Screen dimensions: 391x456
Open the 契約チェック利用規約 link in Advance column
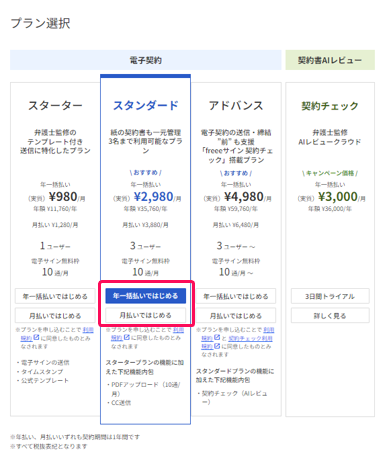coord(250,338)
